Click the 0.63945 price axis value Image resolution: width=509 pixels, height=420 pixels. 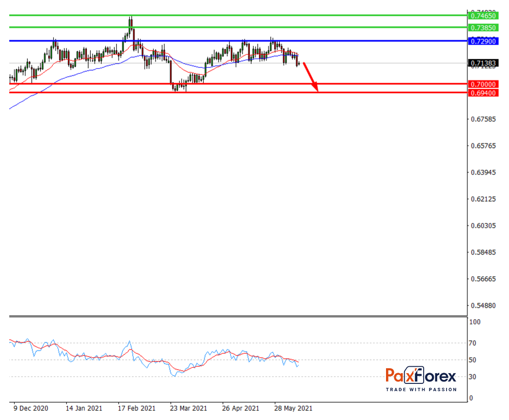click(x=483, y=172)
